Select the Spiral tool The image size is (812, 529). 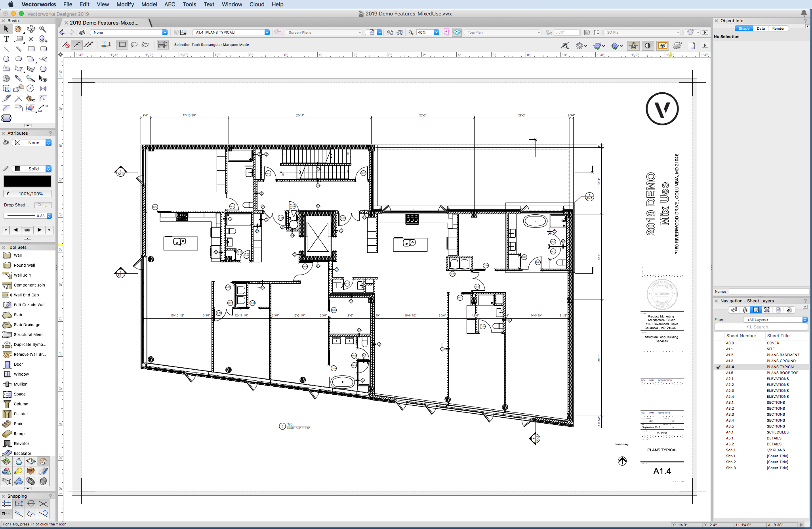coord(6,78)
